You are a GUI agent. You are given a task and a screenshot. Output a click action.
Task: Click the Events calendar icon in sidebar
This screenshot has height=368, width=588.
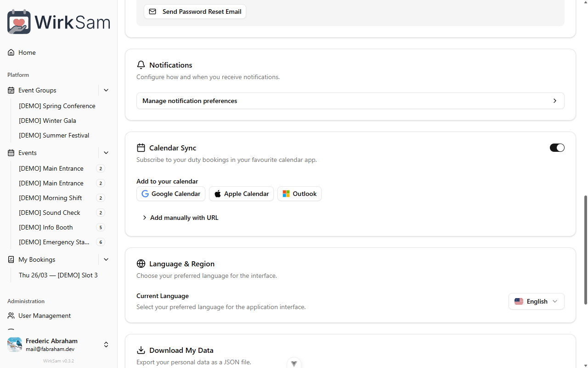(11, 153)
